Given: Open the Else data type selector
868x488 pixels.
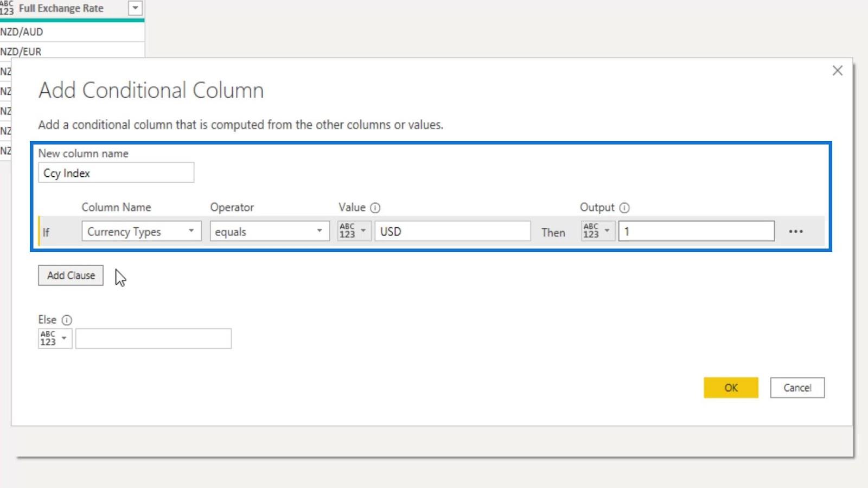Looking at the screenshot, I should [x=55, y=338].
